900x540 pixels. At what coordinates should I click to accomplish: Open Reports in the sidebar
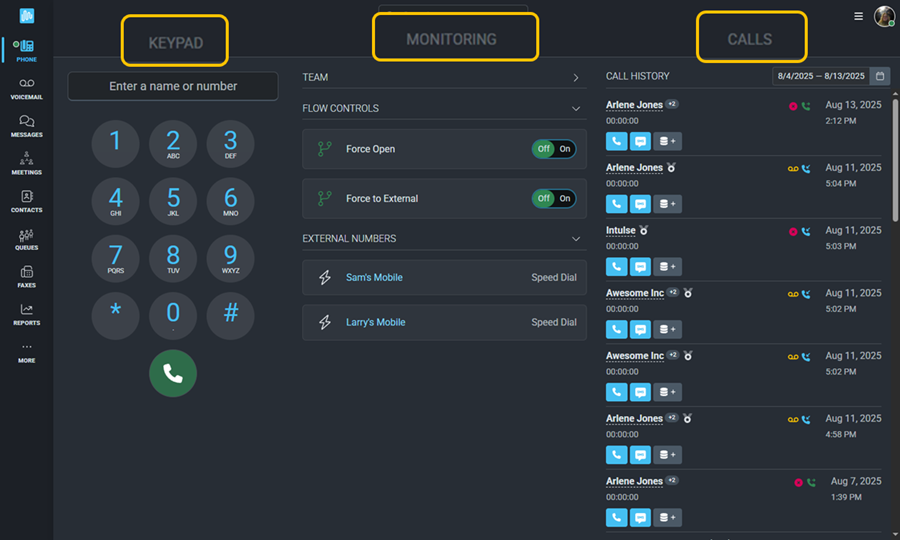tap(26, 314)
